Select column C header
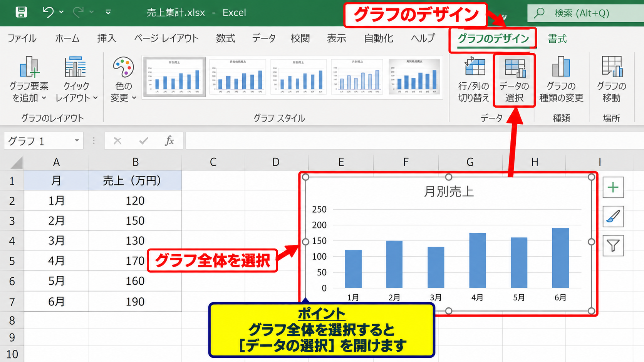Image resolution: width=644 pixels, height=362 pixels. (x=213, y=162)
